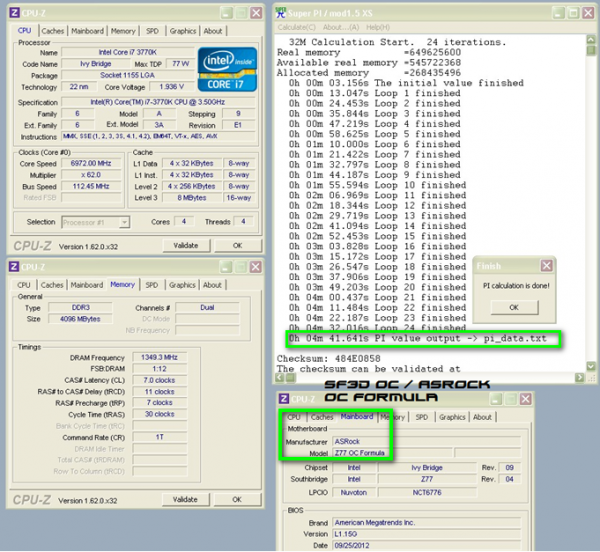The image size is (600, 552).
Task: Select CPU tab in the CPU-Z Memory window
Action: (24, 285)
